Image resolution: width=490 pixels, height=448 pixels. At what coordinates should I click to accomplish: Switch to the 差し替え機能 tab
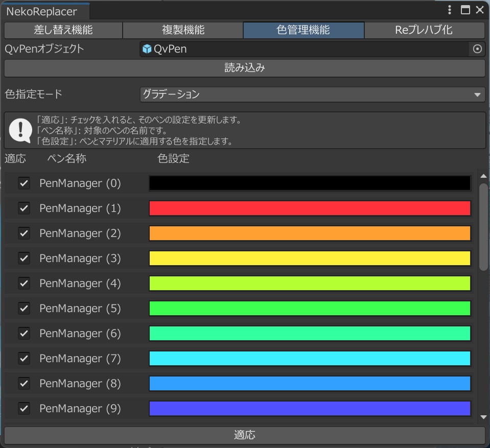tap(62, 30)
